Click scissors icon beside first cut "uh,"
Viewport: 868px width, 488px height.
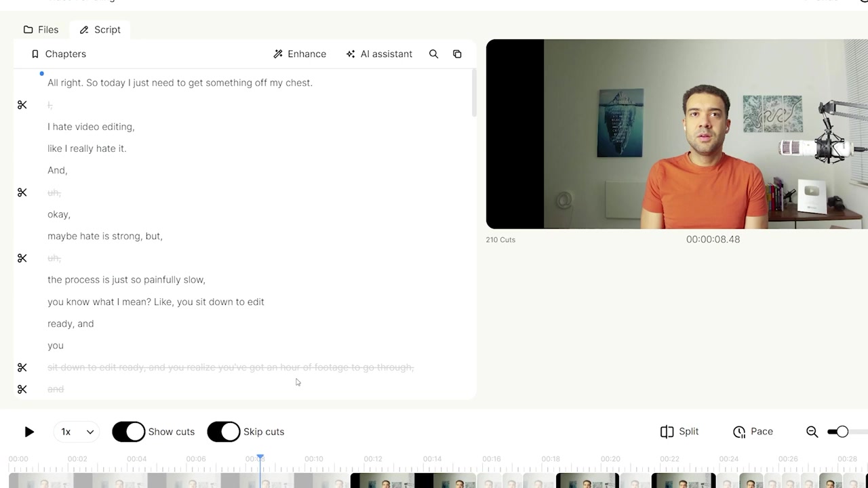[22, 192]
